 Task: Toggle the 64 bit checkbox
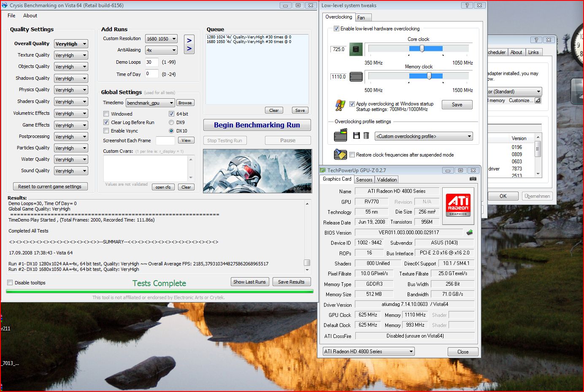pos(171,114)
